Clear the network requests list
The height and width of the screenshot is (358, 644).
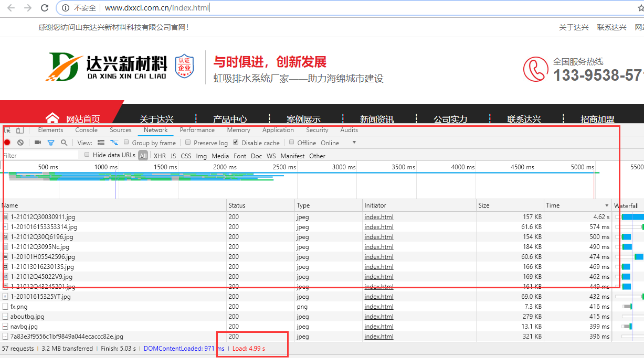(20, 143)
